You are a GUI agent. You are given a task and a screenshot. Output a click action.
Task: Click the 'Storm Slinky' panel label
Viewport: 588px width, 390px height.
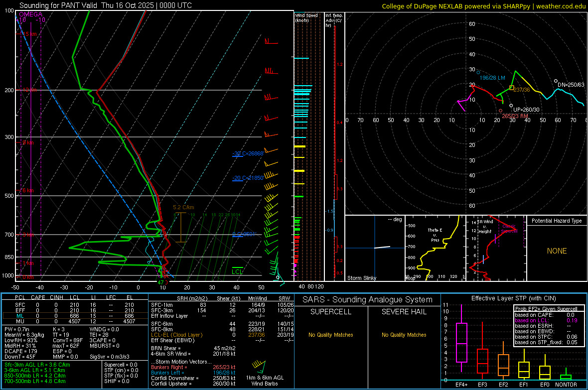click(x=361, y=278)
